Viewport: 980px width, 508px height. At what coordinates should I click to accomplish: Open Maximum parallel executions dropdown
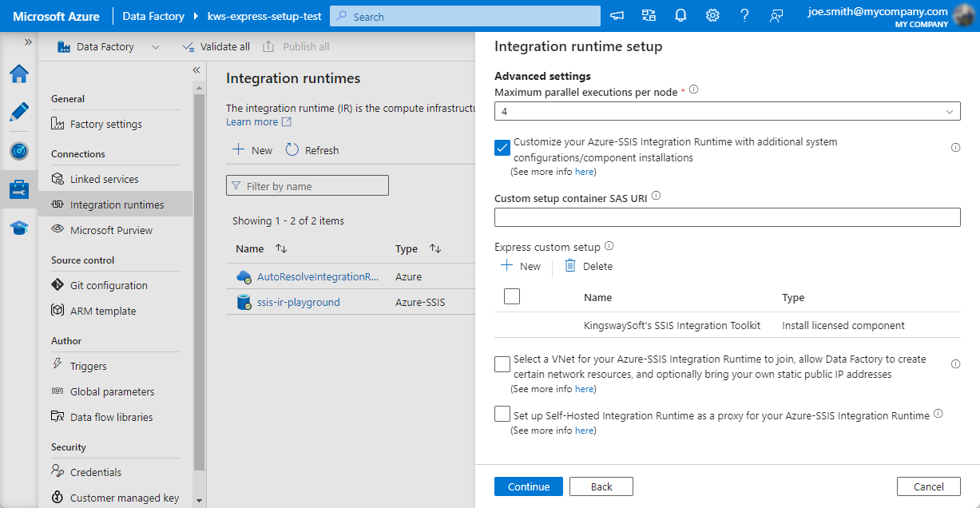click(727, 111)
